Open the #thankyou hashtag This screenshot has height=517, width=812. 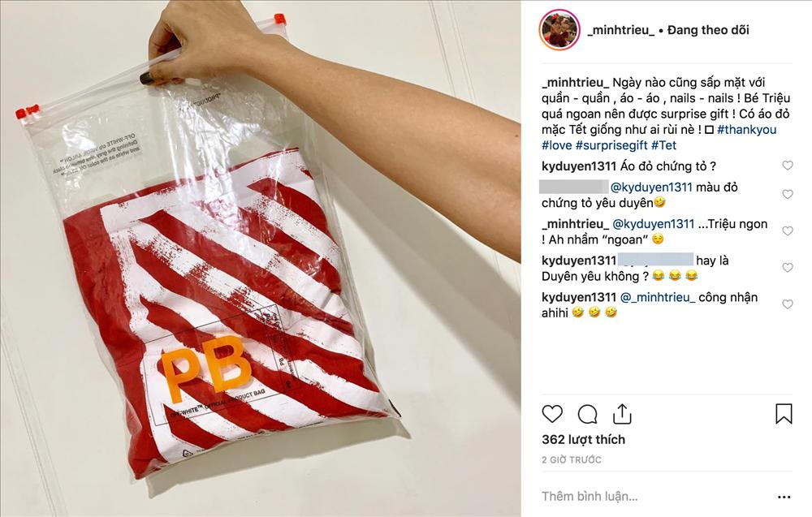pyautogui.click(x=747, y=129)
